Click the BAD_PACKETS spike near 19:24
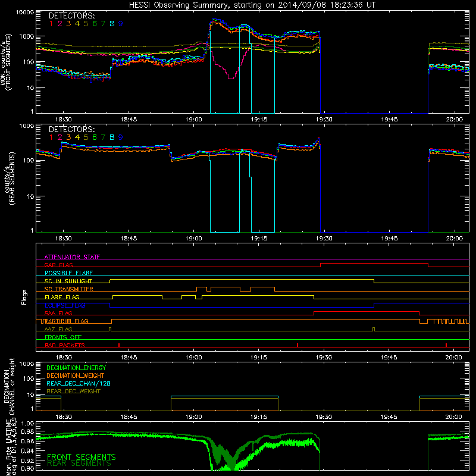 (297, 345)
